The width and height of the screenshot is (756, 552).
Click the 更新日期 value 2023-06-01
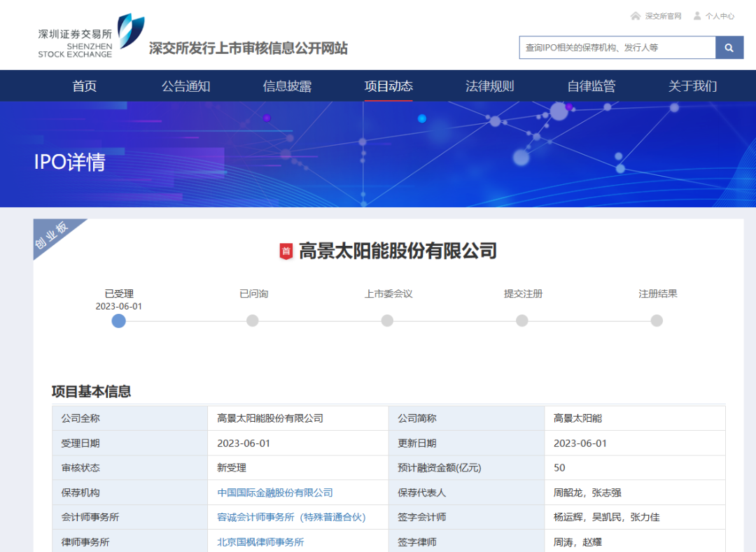pyautogui.click(x=580, y=443)
